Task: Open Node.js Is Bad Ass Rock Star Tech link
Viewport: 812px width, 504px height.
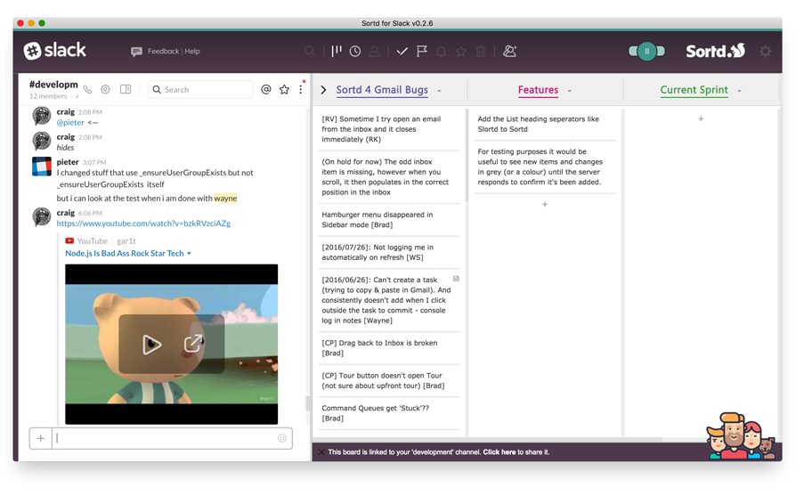Action: pyautogui.click(x=125, y=253)
